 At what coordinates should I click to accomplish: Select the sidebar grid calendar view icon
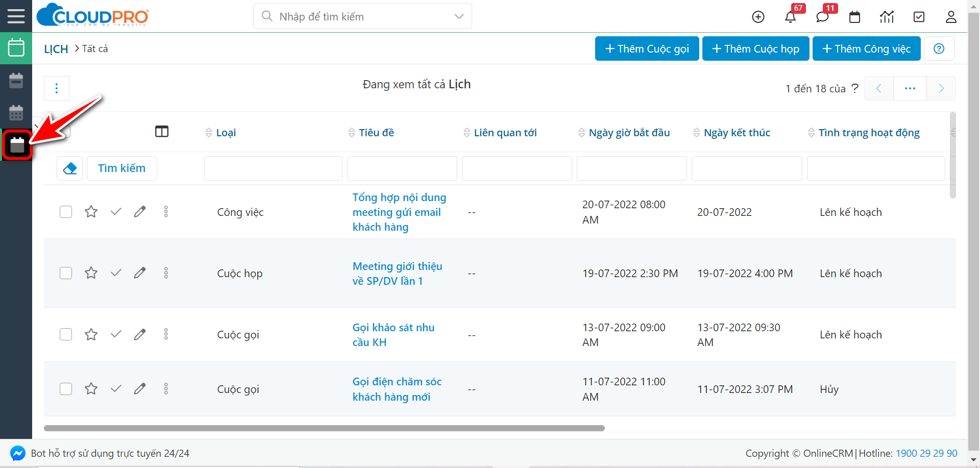pos(16,112)
